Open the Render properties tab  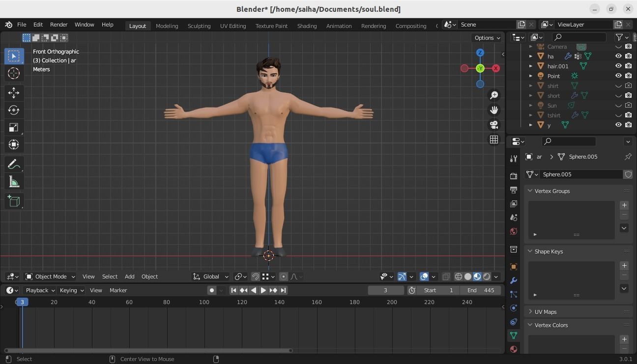pyautogui.click(x=514, y=176)
